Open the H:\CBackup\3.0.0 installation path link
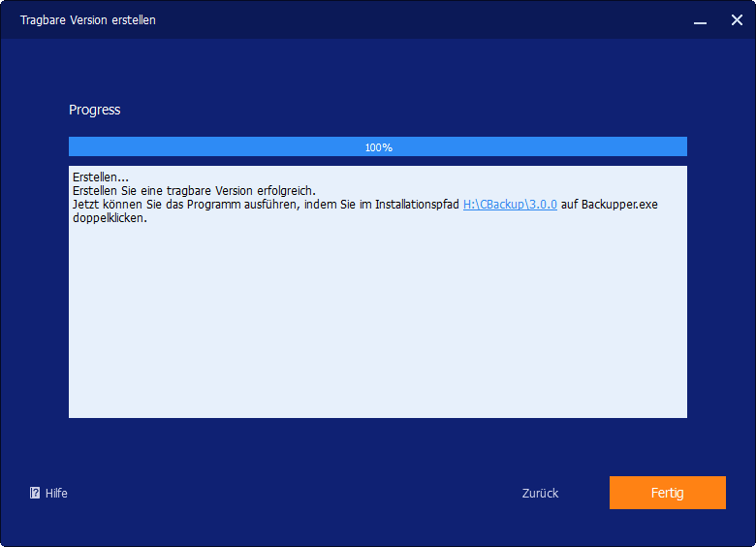 point(510,206)
